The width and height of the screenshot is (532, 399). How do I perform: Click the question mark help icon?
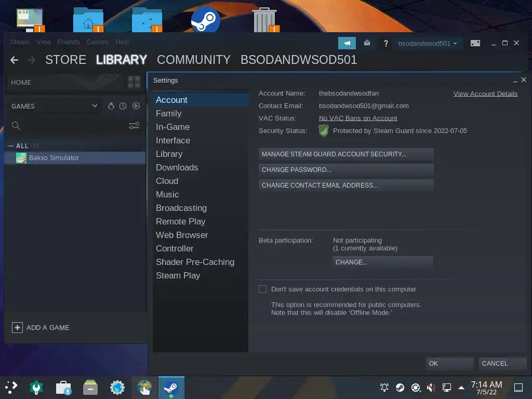pos(385,43)
